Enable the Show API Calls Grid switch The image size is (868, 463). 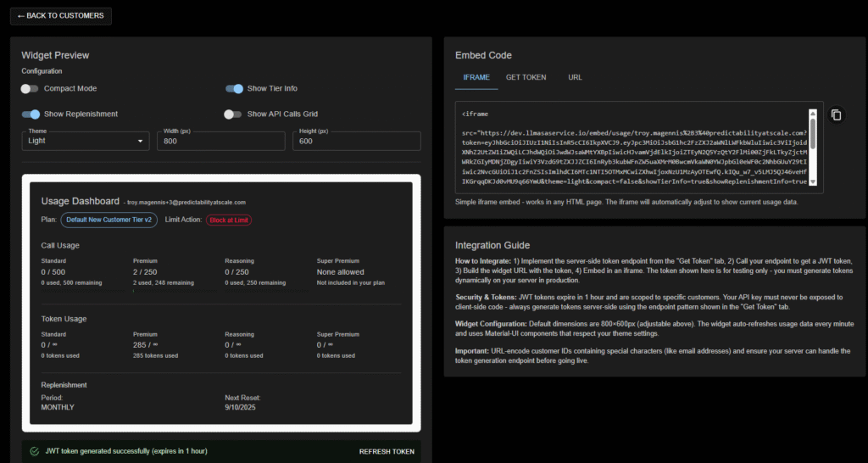click(x=233, y=114)
